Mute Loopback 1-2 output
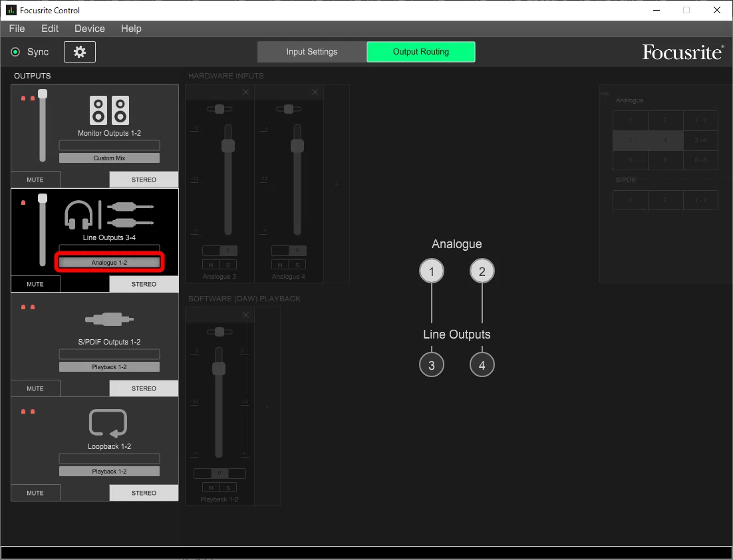The width and height of the screenshot is (733, 560). 35,493
